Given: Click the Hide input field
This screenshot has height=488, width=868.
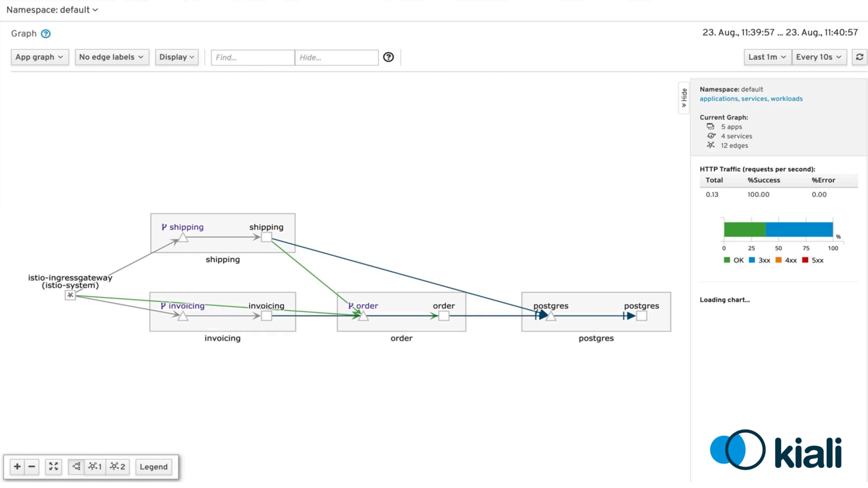Looking at the screenshot, I should [x=336, y=57].
